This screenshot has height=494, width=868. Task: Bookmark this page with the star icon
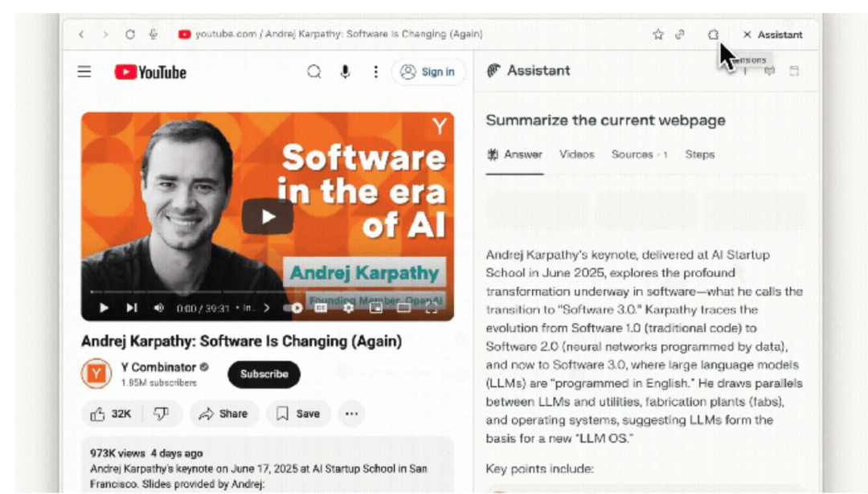[x=657, y=35]
